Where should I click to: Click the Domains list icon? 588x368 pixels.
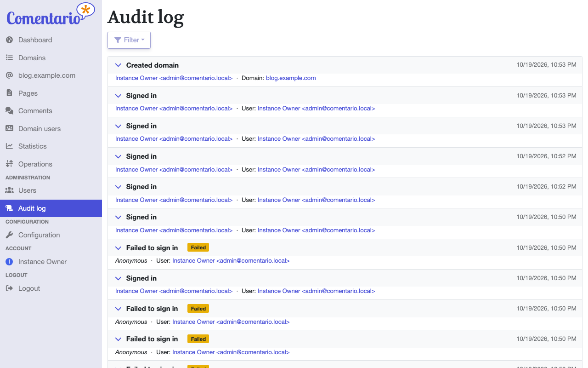9,58
